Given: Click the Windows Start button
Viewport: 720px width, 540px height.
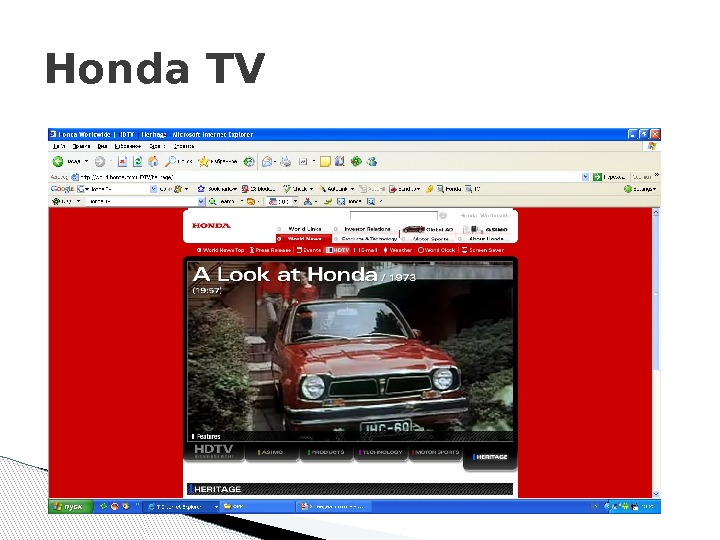Looking at the screenshot, I should [x=71, y=506].
